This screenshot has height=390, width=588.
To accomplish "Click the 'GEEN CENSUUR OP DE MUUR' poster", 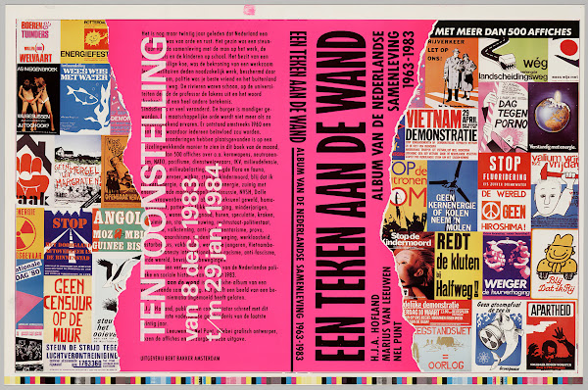I will [x=68, y=310].
